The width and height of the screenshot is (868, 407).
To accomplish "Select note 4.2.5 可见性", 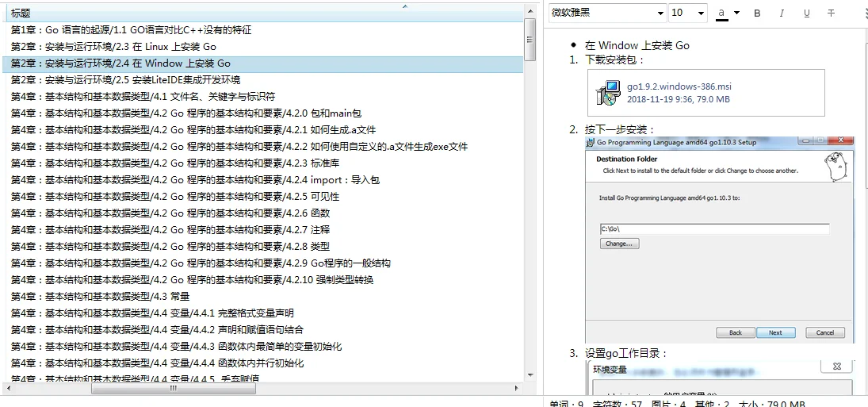I will [264, 197].
